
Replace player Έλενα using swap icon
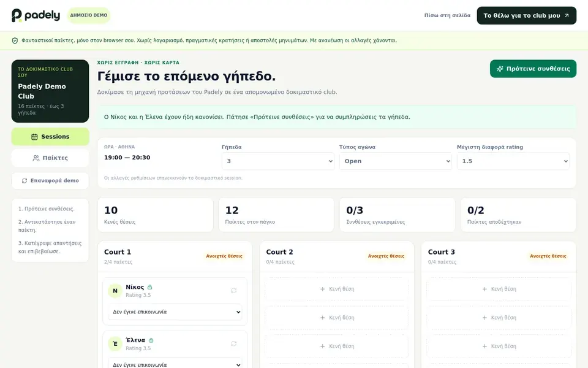point(233,344)
